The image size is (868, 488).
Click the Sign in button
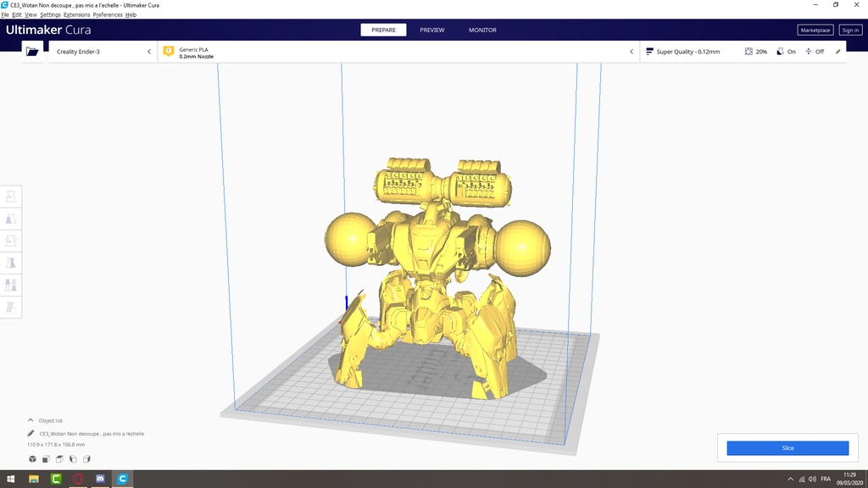click(x=850, y=30)
